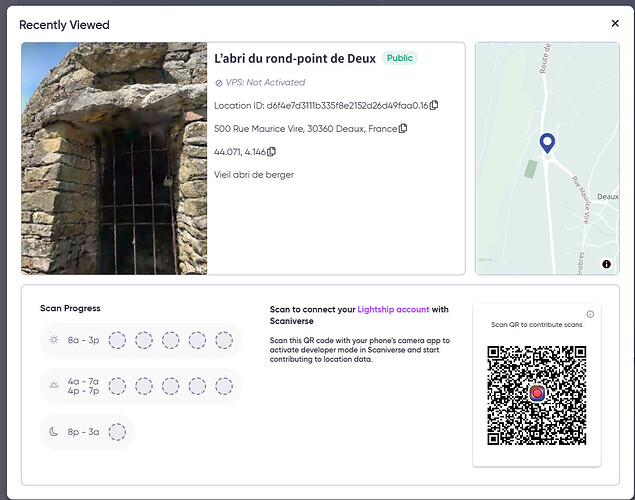635x500 pixels.
Task: Click the VPS Not Activated status icon
Action: click(219, 83)
